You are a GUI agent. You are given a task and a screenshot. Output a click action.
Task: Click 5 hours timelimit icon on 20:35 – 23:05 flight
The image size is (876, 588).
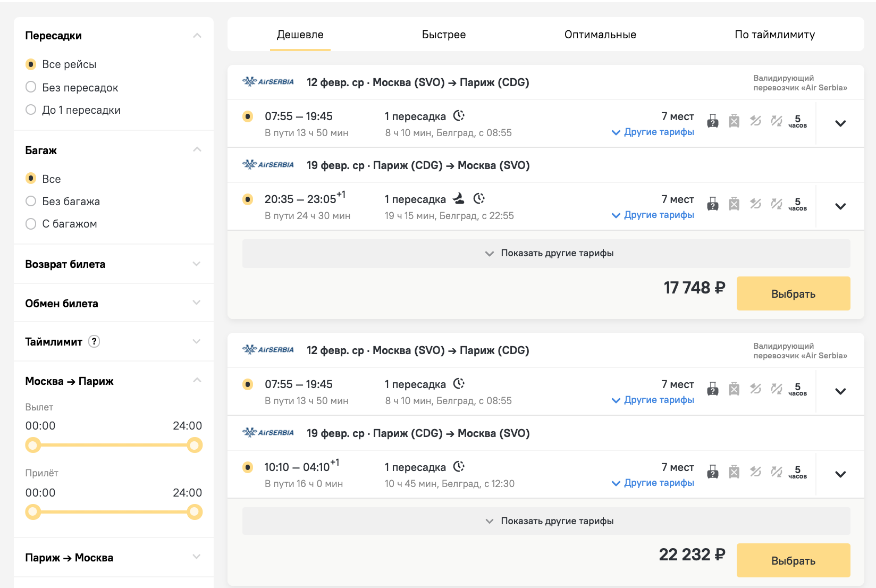coord(797,204)
